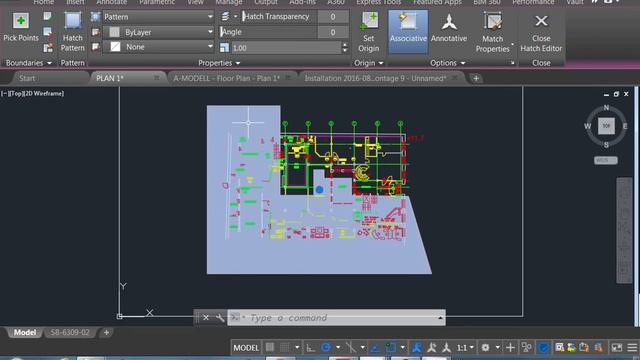640x360 pixels.
Task: Click the hardware acceleration status icon
Action: 543,348
